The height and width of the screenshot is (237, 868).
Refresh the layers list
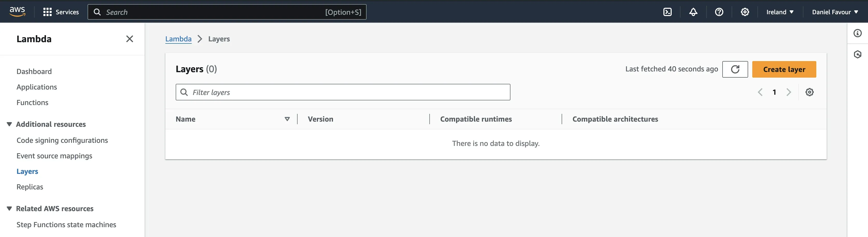(735, 69)
